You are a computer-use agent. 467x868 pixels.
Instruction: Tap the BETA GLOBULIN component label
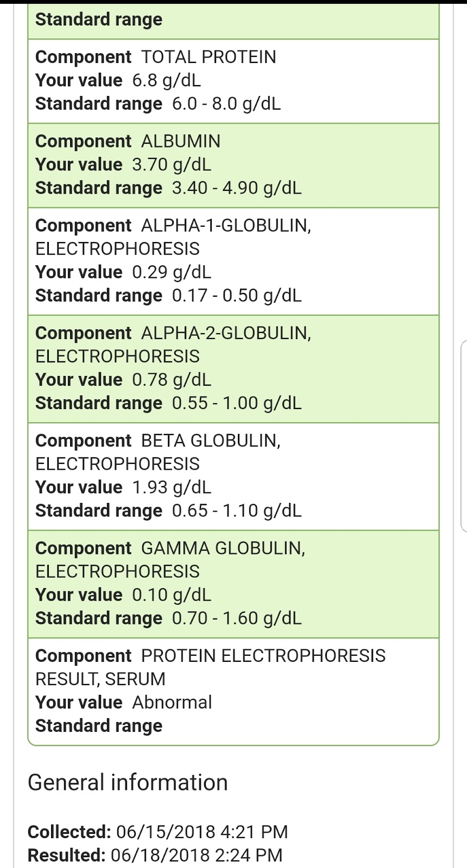pos(211,441)
